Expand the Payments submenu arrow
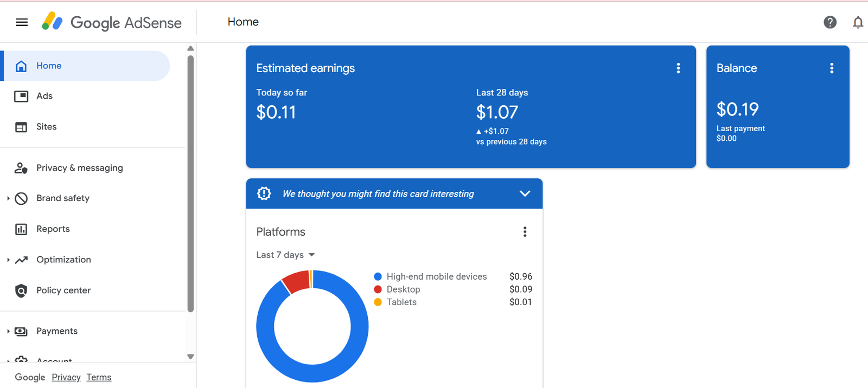868x388 pixels. coord(8,331)
